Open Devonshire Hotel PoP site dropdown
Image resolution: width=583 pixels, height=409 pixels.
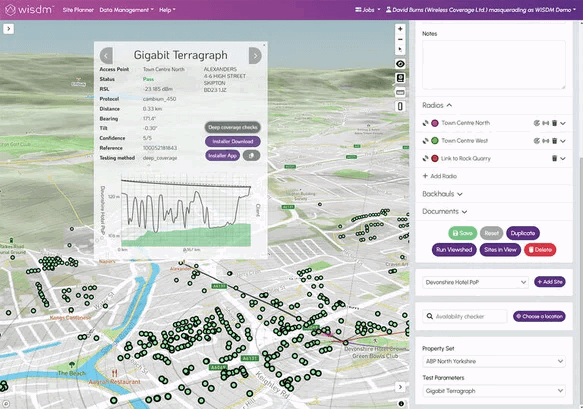[476, 283]
